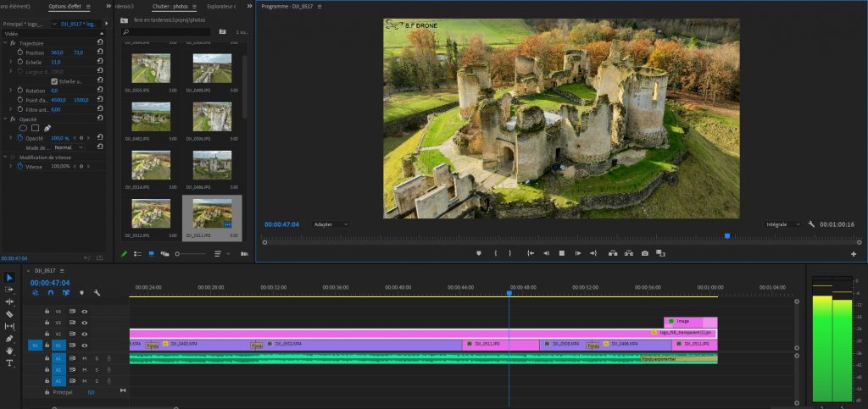Open the Intégrale playback resolution dropdown

[x=783, y=224]
